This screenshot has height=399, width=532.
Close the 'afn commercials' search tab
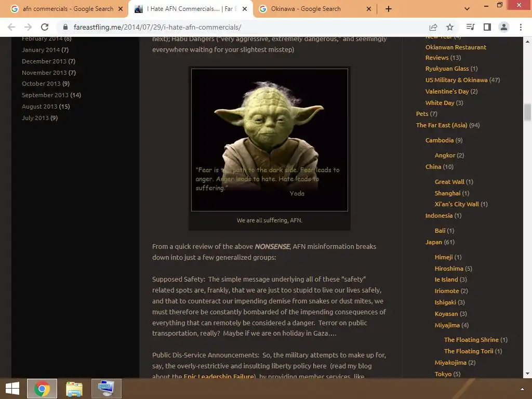pyautogui.click(x=121, y=9)
